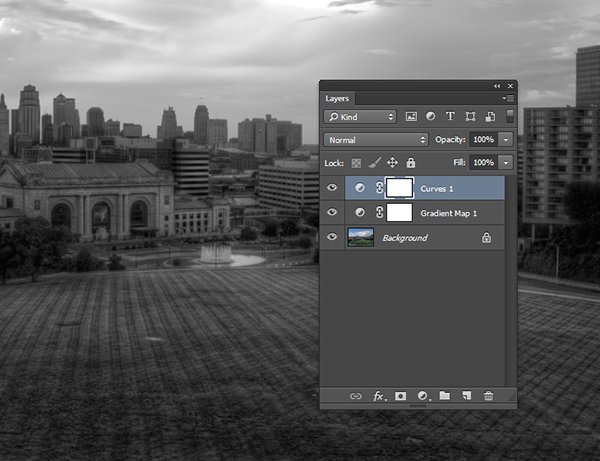
Task: Lock transparent pixels
Action: tap(355, 162)
